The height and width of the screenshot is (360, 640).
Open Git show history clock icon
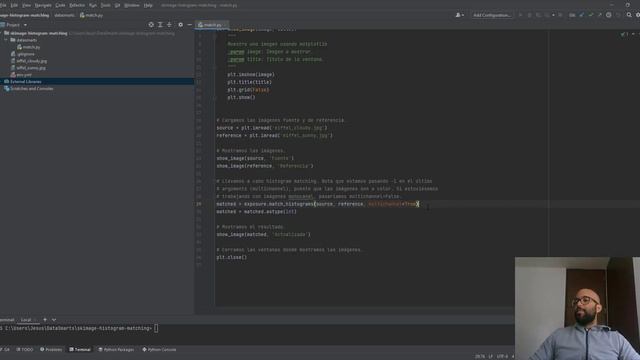pos(609,15)
